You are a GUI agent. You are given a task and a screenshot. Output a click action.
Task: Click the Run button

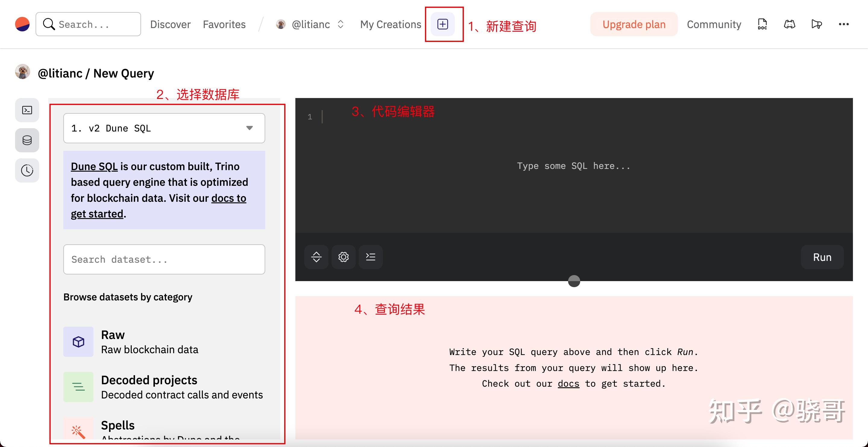coord(822,257)
